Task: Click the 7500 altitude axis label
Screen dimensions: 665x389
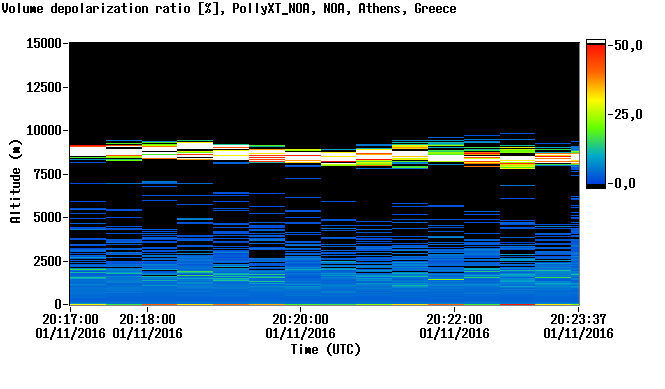Action: [48, 174]
